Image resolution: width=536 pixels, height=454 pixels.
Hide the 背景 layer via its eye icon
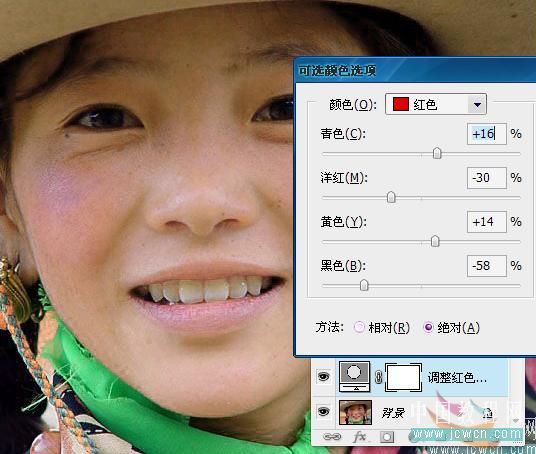tap(324, 411)
